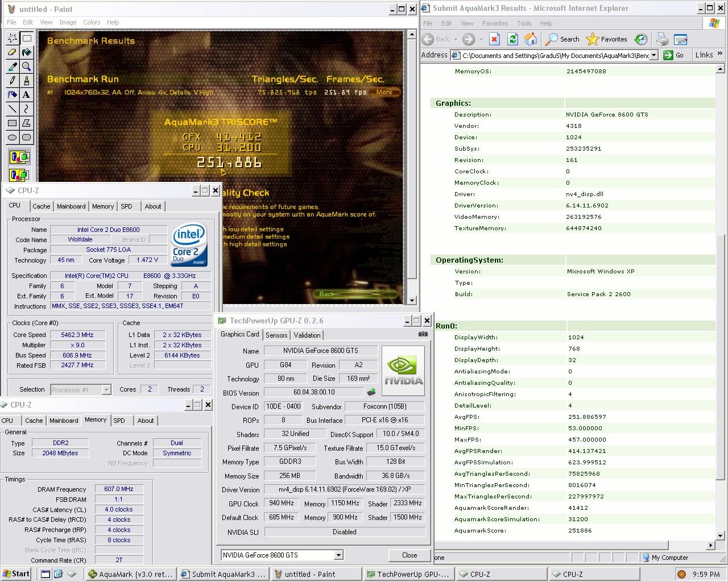Click the Search button in IE toolbar
This screenshot has width=728, height=582.
562,39
